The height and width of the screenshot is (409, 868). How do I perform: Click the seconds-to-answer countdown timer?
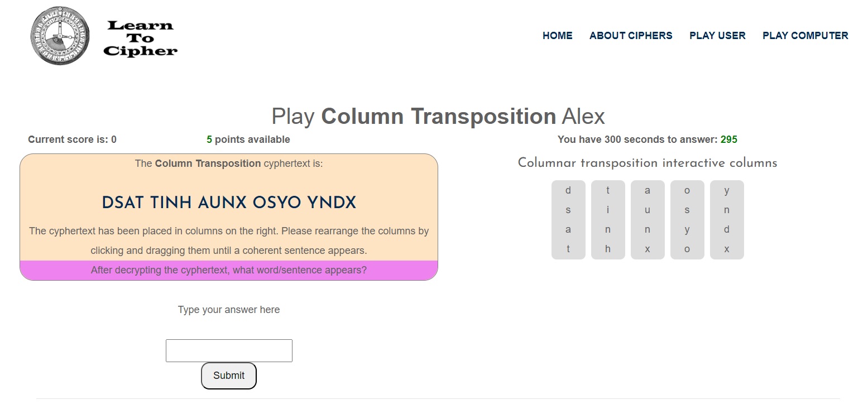pos(728,139)
